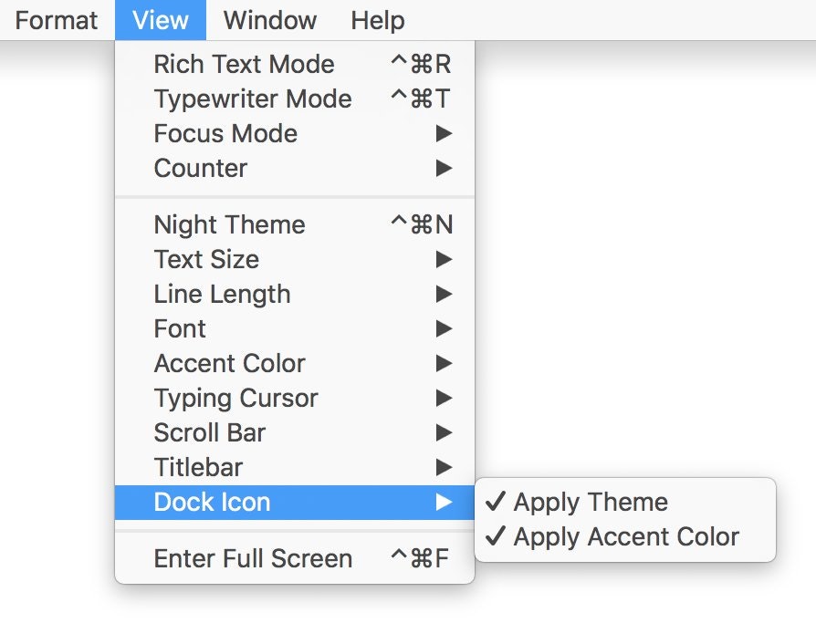The image size is (816, 644).
Task: Open the Help menu
Action: 378,20
